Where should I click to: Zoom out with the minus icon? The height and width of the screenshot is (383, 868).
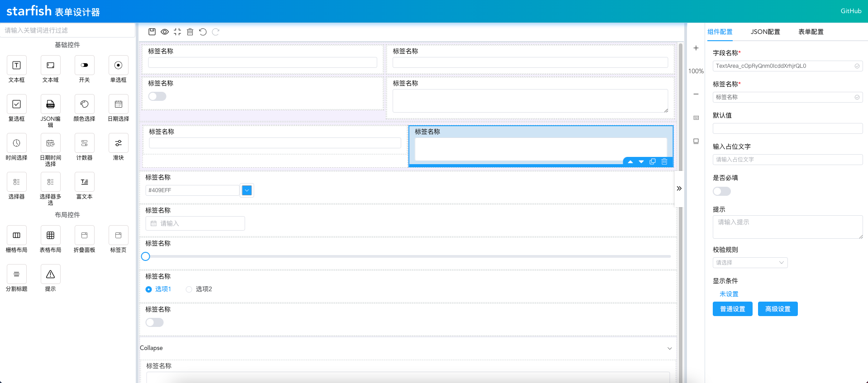point(696,94)
